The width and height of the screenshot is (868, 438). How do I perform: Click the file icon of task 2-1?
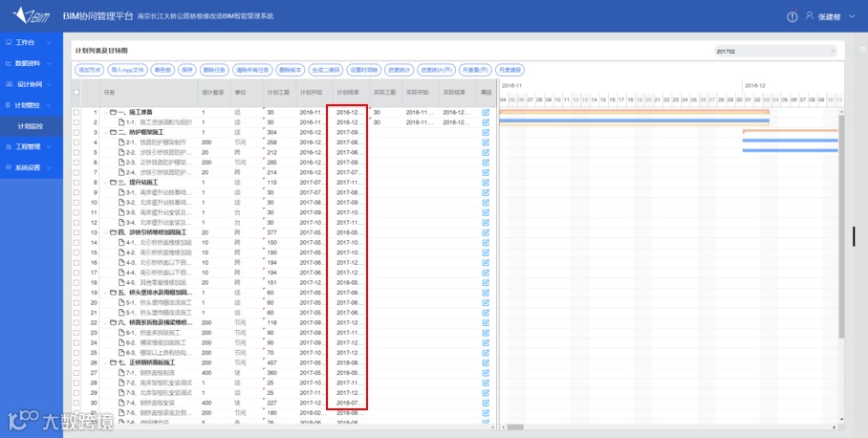click(121, 142)
